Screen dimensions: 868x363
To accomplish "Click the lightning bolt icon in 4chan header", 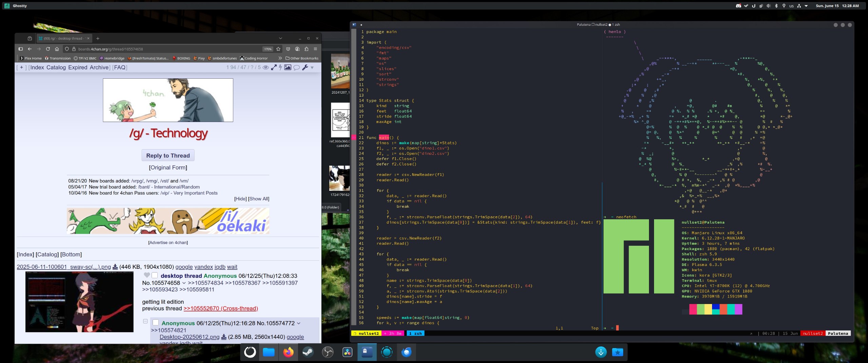I will pos(280,67).
